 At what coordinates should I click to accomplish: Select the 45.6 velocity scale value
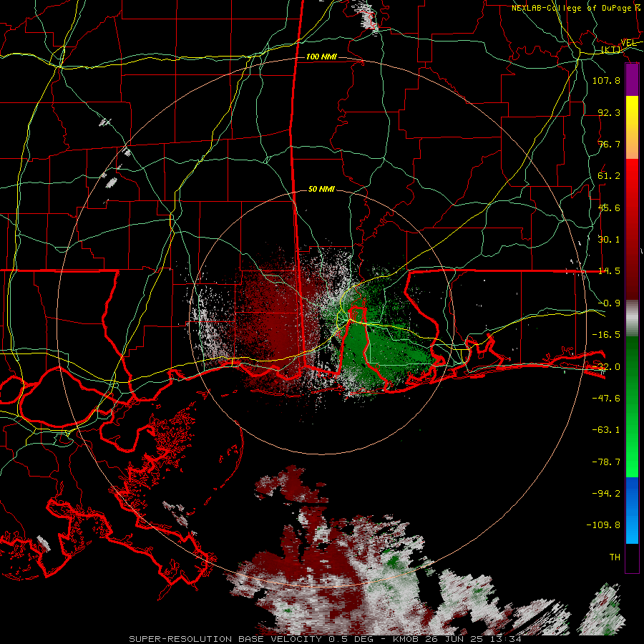(609, 208)
